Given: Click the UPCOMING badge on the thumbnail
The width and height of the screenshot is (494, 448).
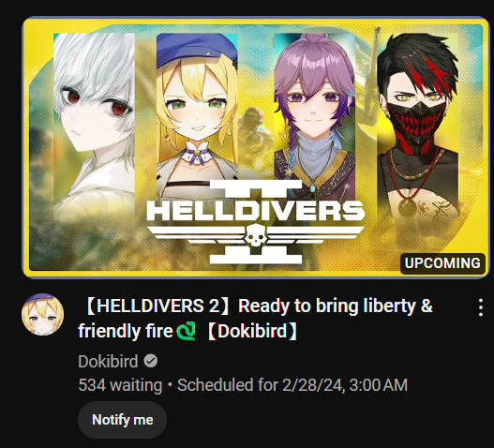Looking at the screenshot, I should (x=442, y=263).
